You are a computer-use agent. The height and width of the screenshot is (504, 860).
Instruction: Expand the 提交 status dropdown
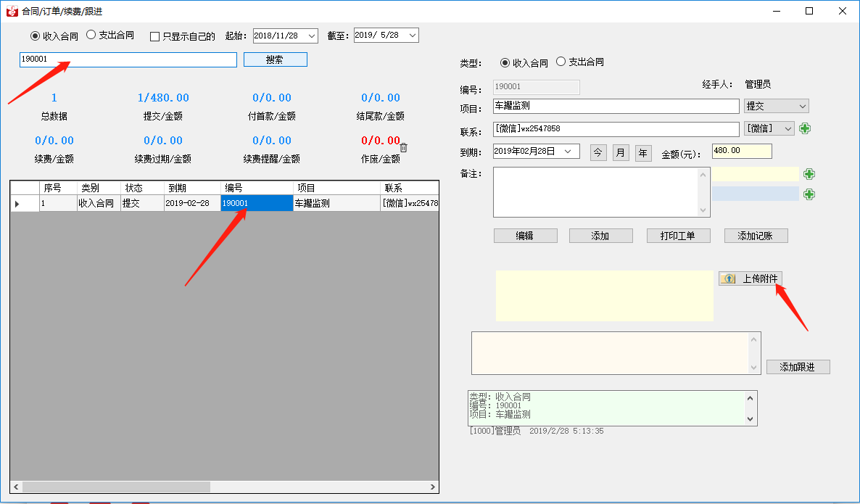pos(802,106)
